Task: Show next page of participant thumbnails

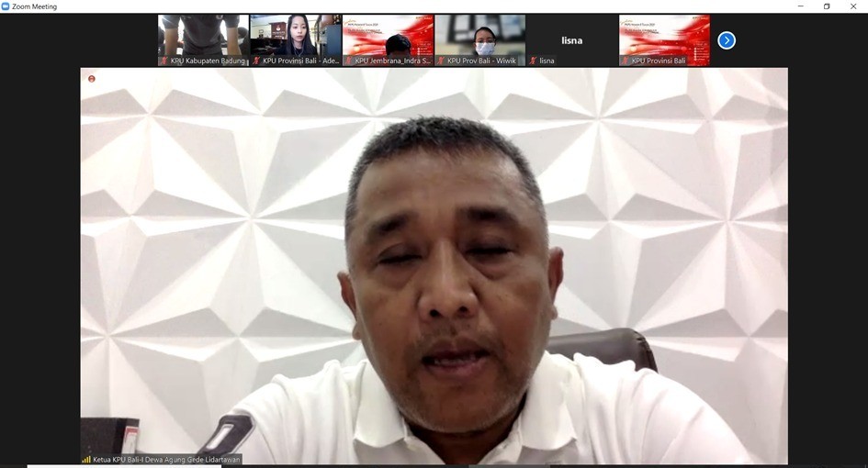Action: click(x=727, y=40)
